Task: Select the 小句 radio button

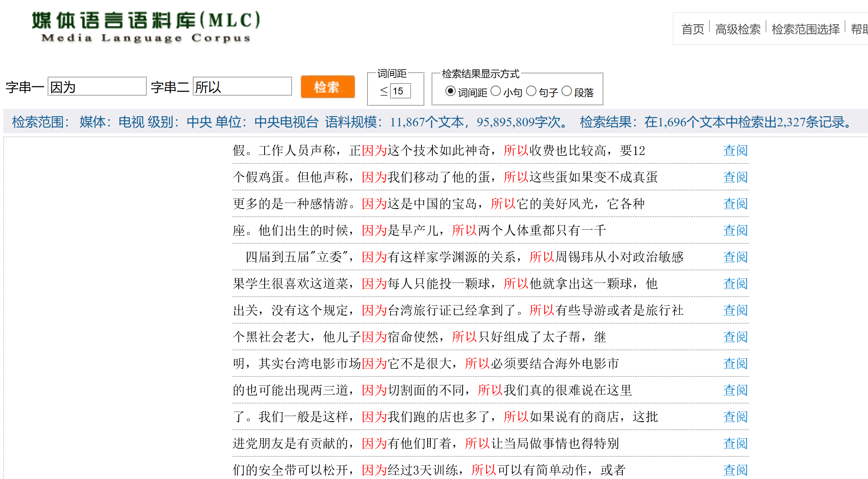Action: pos(496,91)
